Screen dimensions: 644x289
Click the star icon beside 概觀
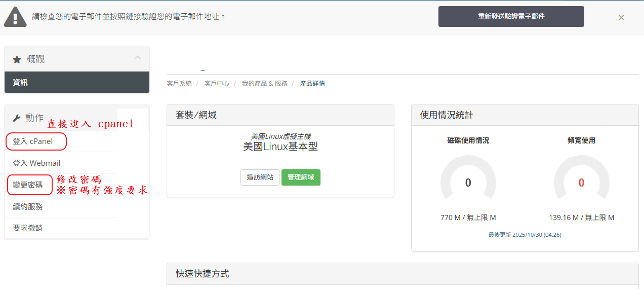[17, 59]
